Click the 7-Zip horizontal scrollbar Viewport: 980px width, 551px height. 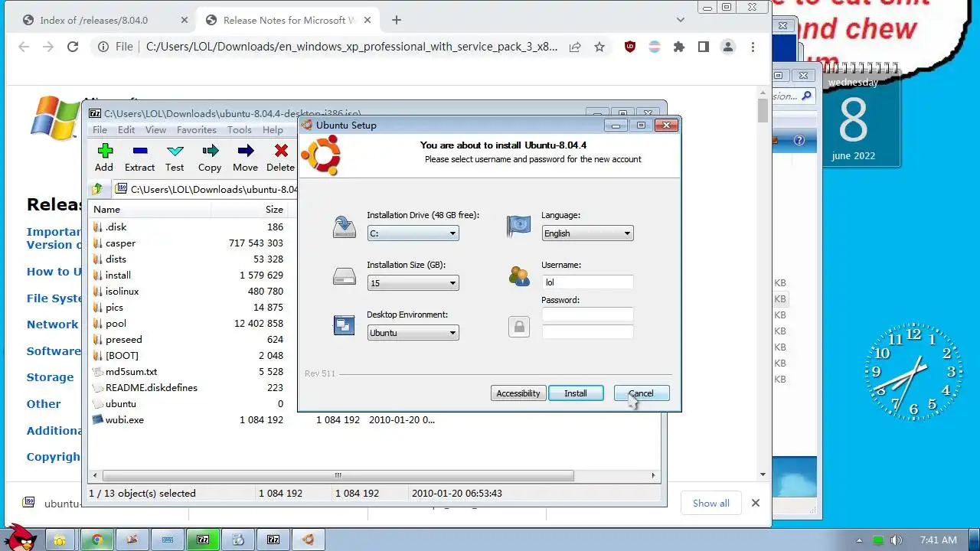[338, 475]
